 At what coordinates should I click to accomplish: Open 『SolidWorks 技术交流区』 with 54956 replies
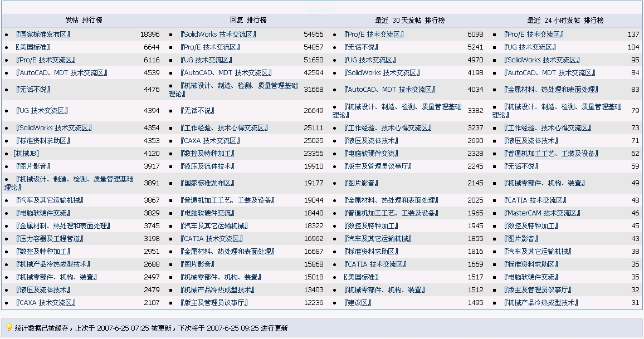[218, 35]
